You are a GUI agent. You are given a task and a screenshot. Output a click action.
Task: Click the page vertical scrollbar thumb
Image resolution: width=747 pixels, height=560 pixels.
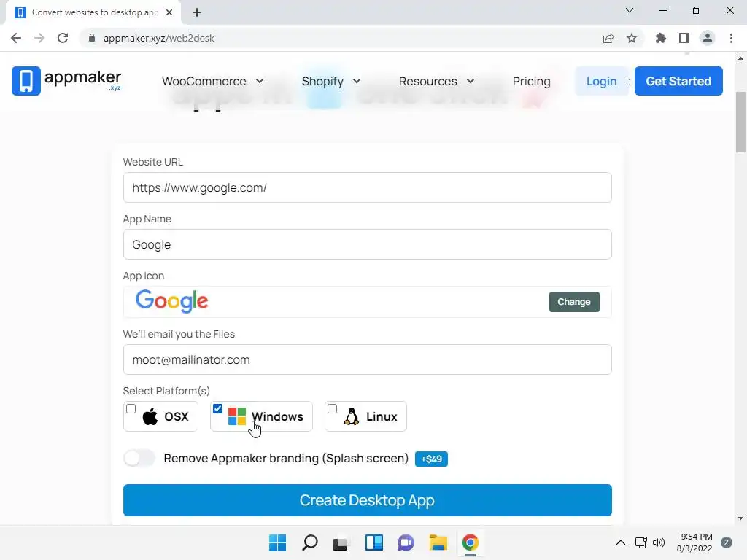(740, 122)
